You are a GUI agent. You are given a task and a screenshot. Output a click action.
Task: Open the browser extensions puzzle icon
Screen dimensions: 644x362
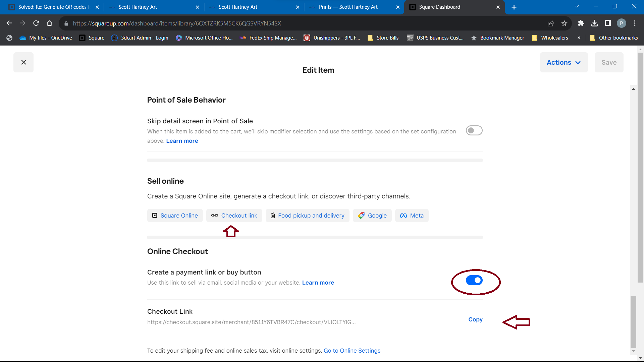point(581,23)
